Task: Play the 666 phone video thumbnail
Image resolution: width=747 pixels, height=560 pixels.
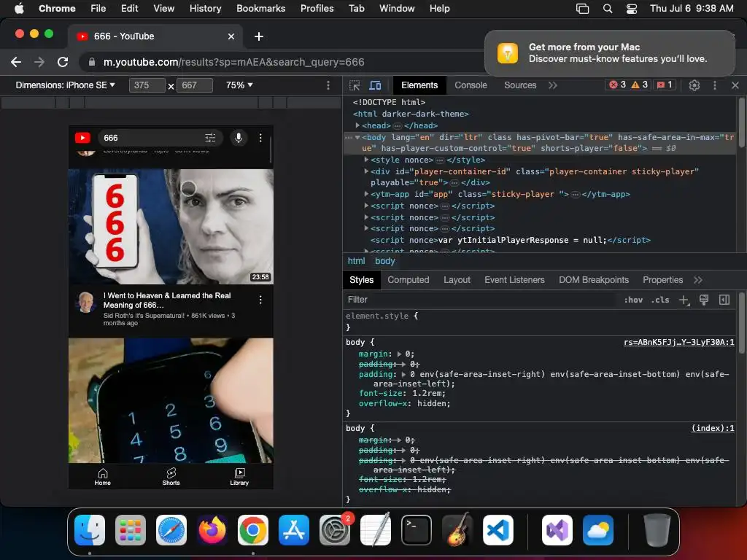Action: [171, 227]
